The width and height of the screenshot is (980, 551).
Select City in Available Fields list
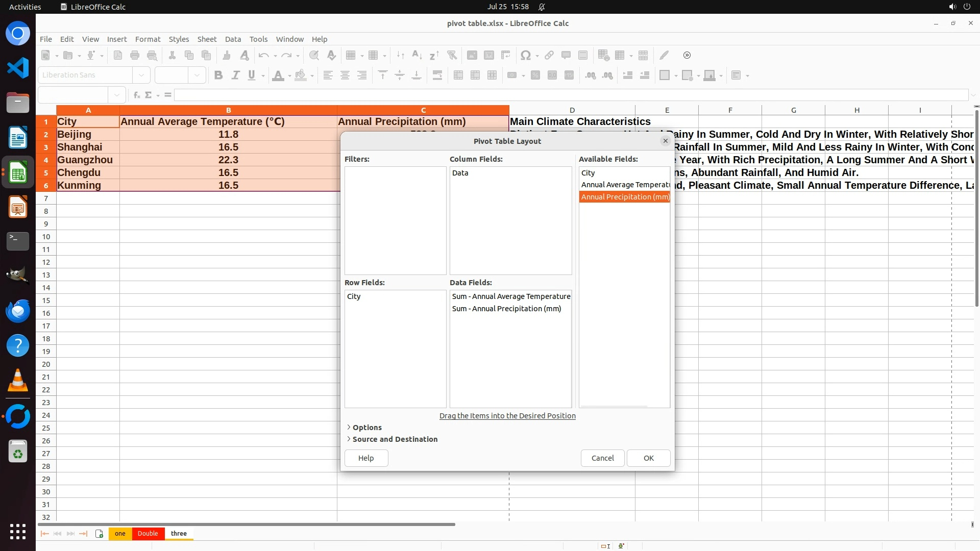tap(588, 173)
